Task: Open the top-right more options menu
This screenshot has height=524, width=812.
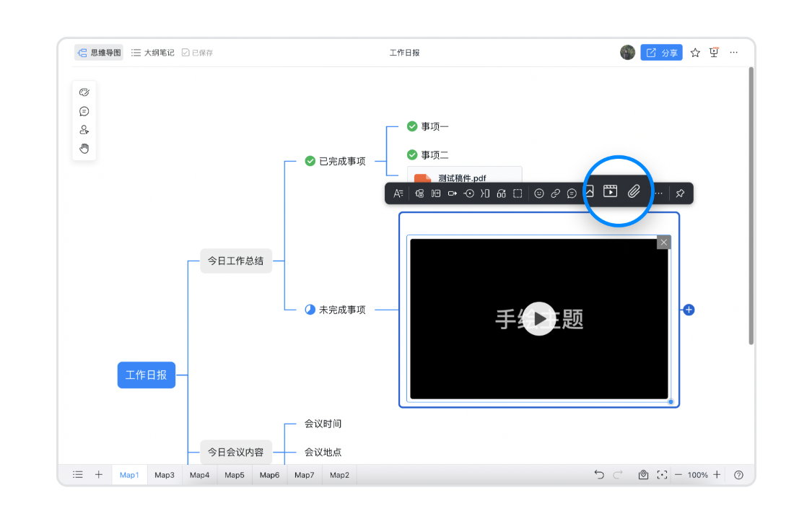Action: coord(734,52)
